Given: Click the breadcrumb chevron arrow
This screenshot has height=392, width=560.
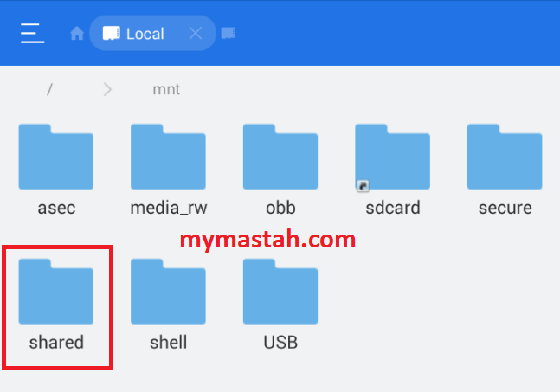Looking at the screenshot, I should 107,89.
